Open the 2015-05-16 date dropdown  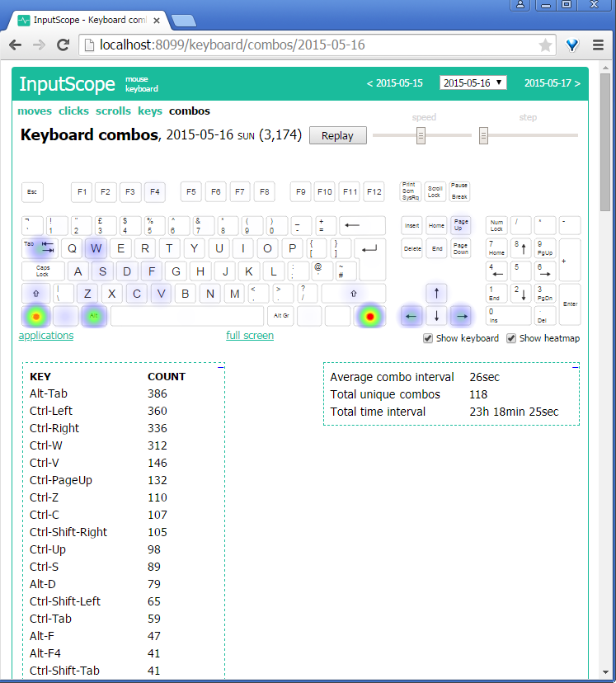click(473, 82)
